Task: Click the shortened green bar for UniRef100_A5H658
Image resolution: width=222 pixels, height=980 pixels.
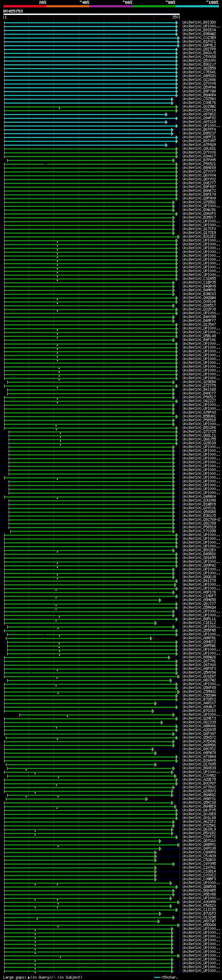Action: [x=82, y=600]
